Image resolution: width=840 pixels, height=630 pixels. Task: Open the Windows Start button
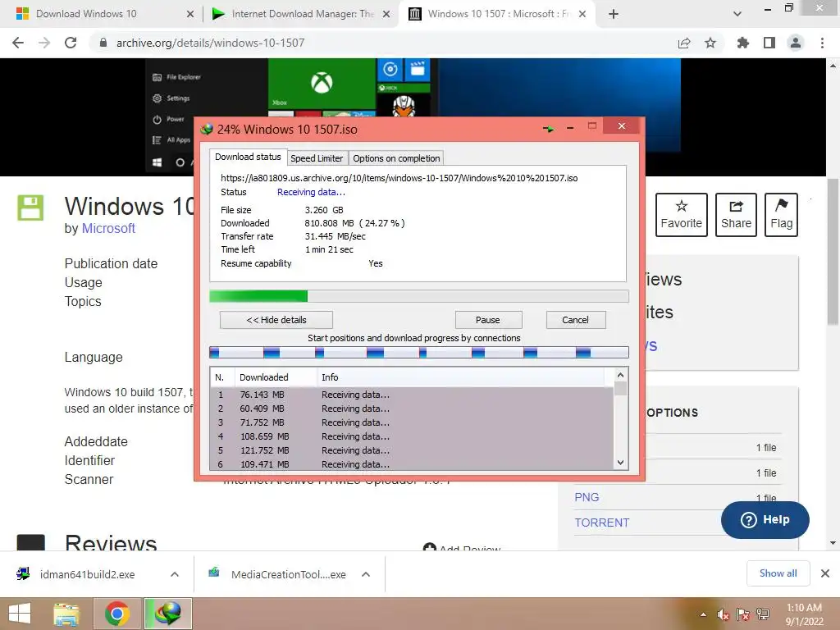tap(20, 614)
